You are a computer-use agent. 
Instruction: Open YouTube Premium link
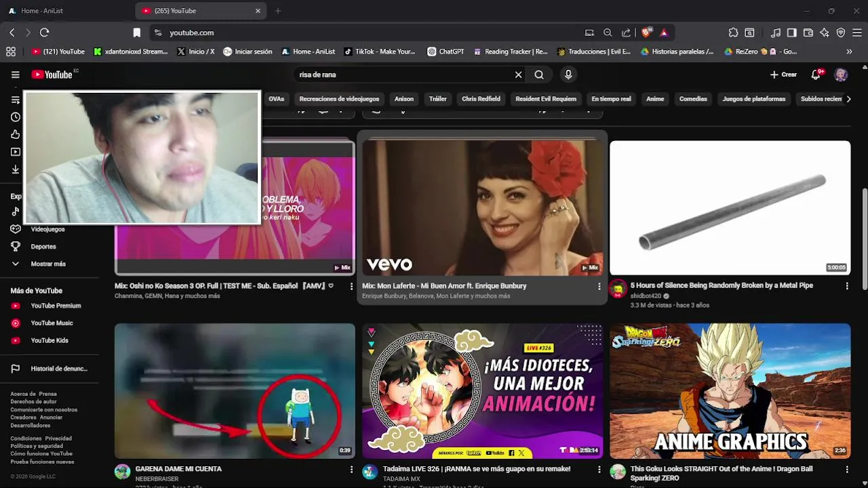click(56, 306)
